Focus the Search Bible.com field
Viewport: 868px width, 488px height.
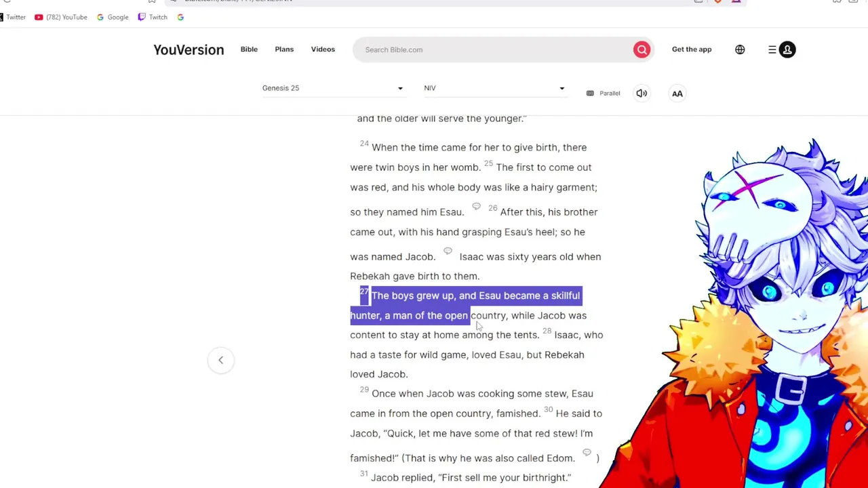pos(492,49)
